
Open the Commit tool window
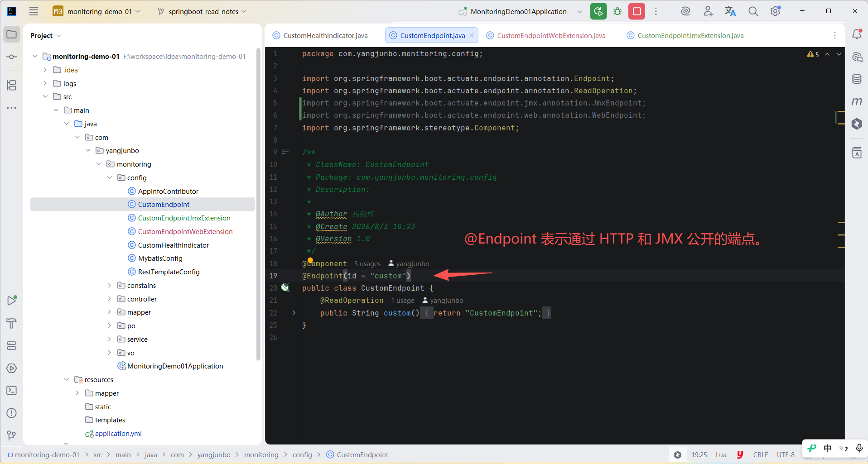[x=12, y=57]
